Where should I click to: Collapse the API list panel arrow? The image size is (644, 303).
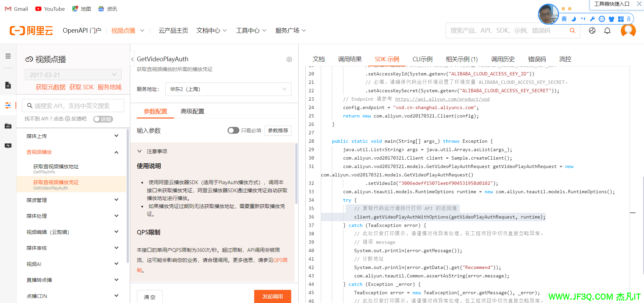click(132, 60)
